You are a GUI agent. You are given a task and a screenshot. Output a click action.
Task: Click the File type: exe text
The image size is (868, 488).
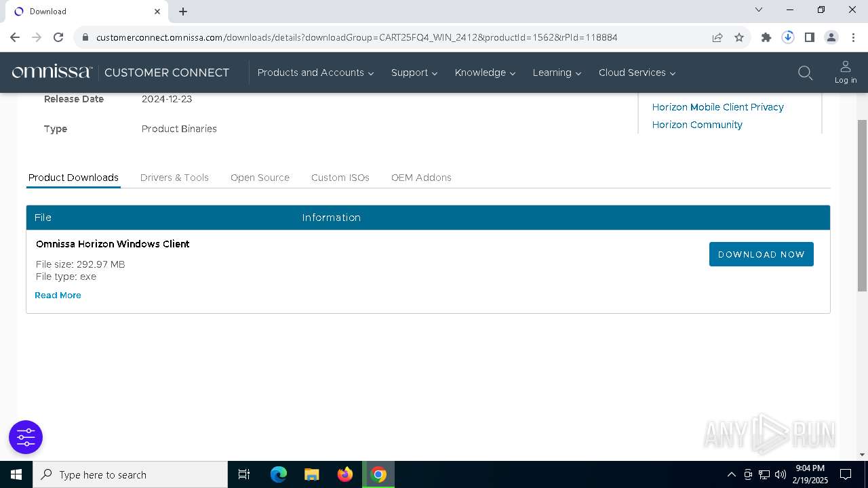(x=66, y=277)
